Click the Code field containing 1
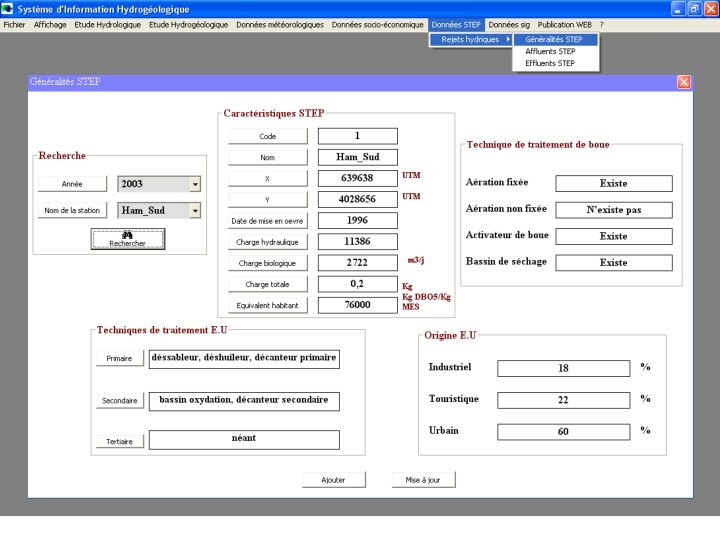Image resolution: width=720 pixels, height=540 pixels. click(358, 136)
